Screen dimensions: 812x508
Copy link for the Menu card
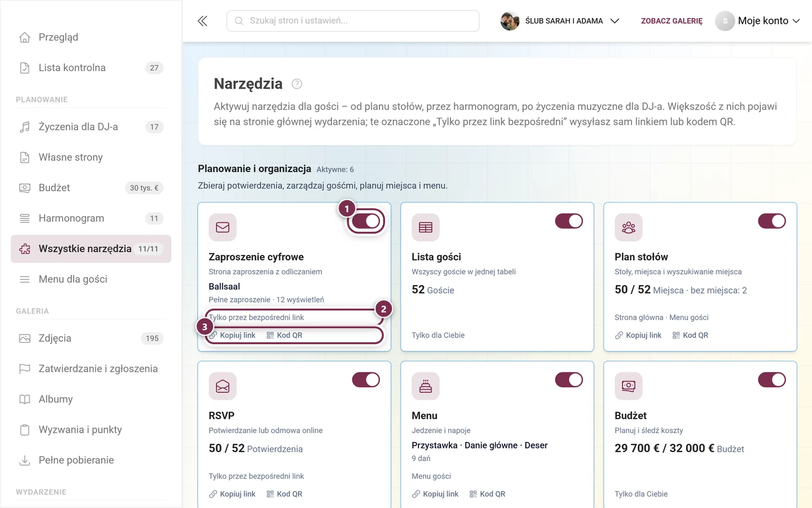[435, 494]
